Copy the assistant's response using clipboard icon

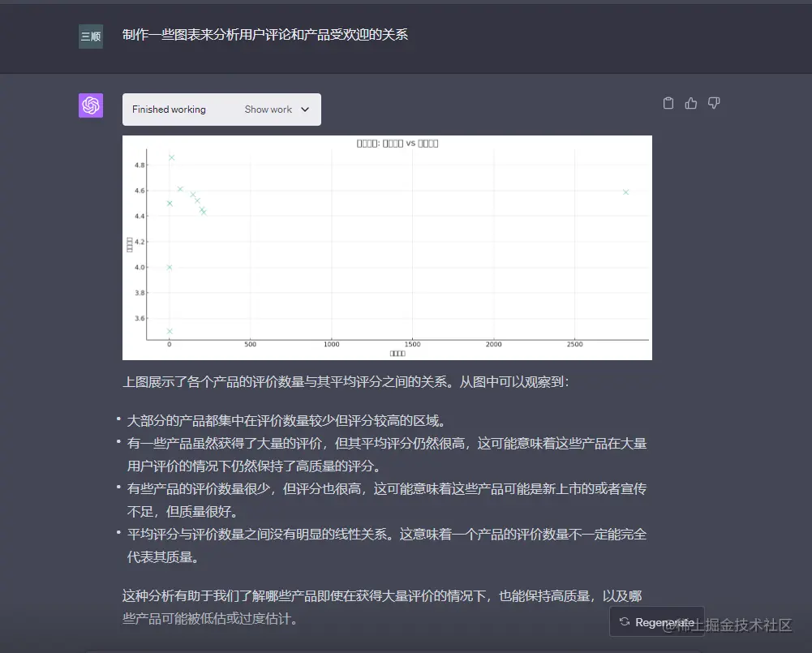coord(668,103)
